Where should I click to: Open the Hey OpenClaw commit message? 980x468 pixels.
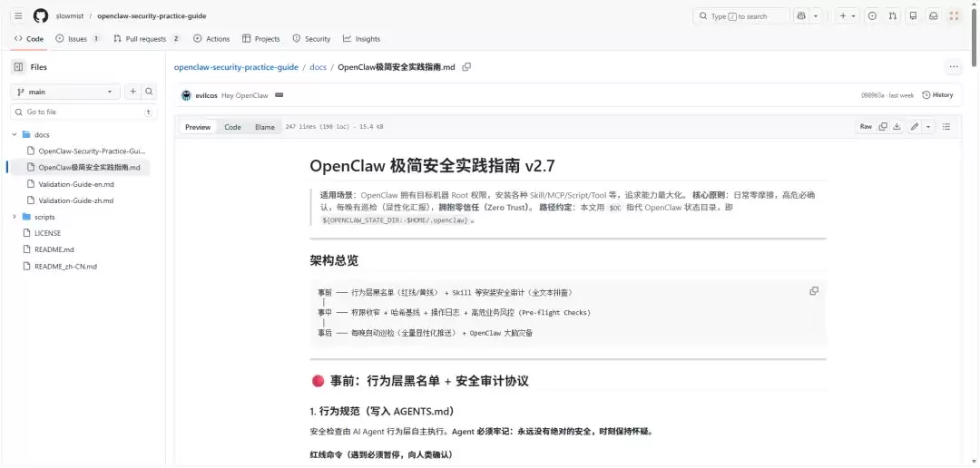tap(244, 95)
